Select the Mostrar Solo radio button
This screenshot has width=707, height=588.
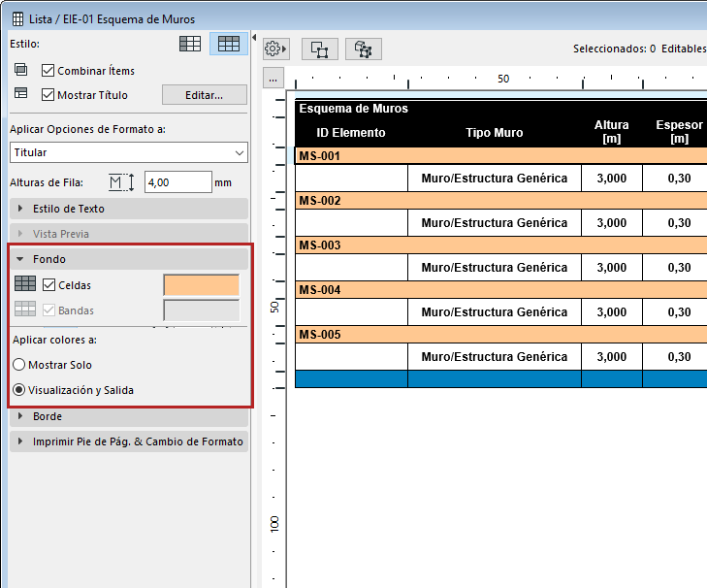[x=19, y=365]
